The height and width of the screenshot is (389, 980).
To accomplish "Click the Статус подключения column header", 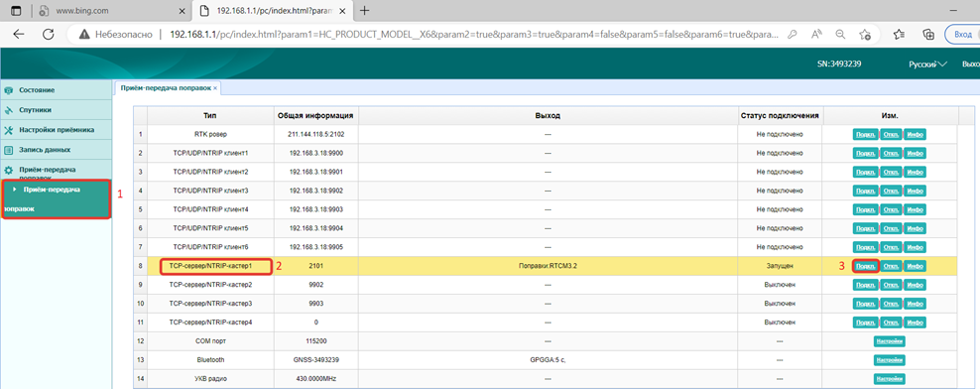I will point(780,116).
